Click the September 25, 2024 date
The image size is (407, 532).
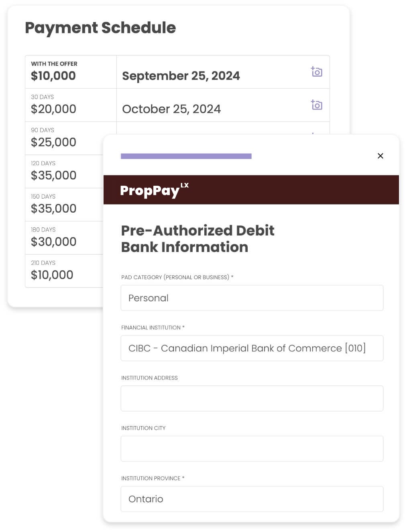[x=181, y=76]
